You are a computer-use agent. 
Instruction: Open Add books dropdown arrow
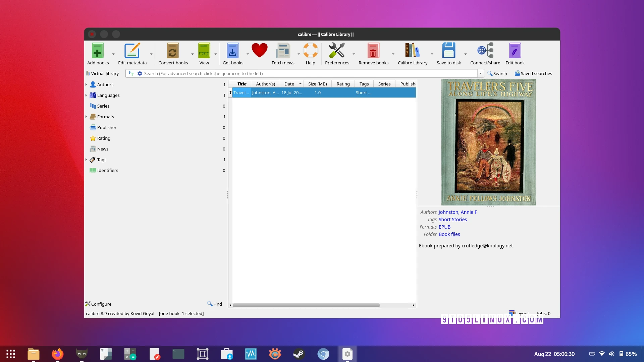click(113, 54)
